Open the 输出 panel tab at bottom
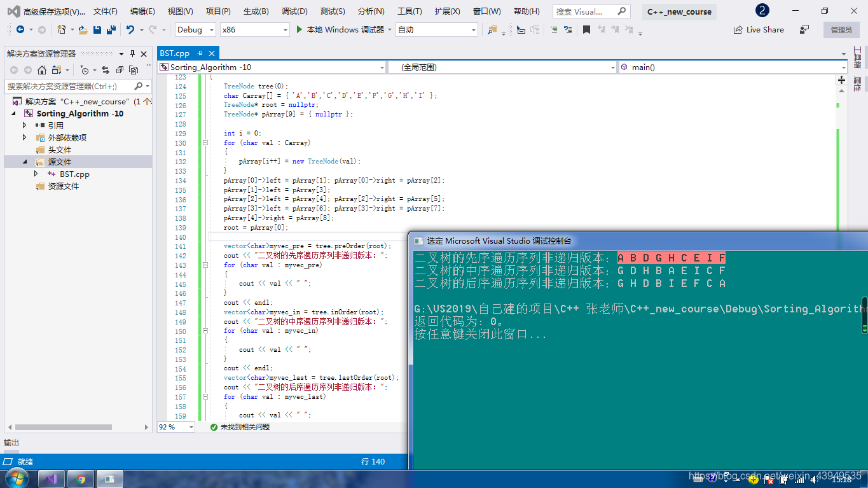The width and height of the screenshot is (868, 488). pos(11,442)
